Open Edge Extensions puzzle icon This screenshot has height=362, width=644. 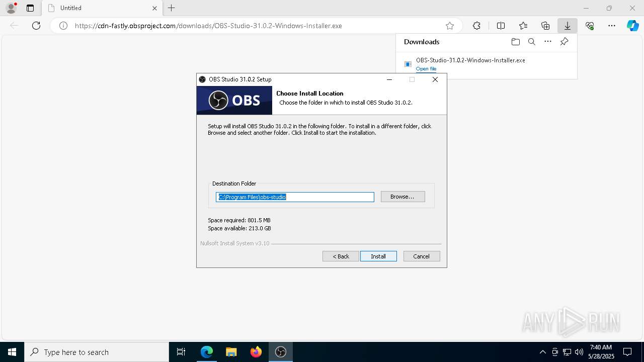476,26
